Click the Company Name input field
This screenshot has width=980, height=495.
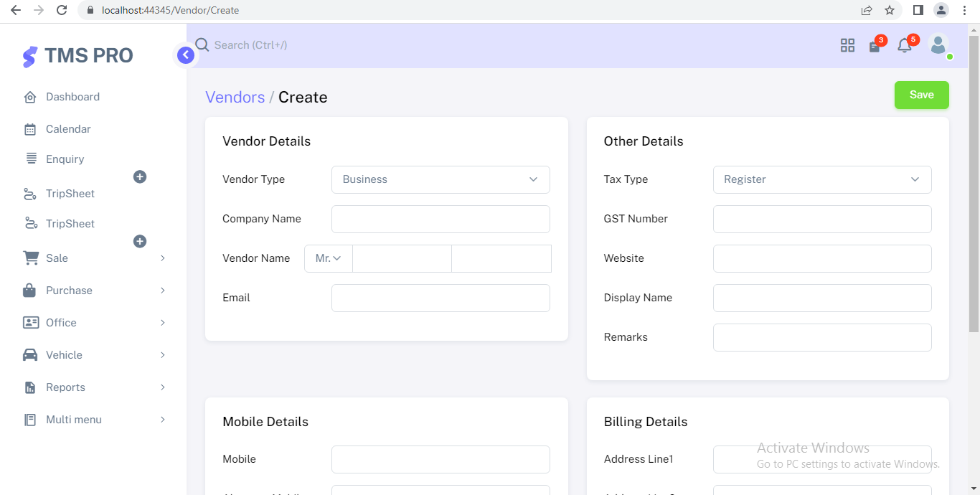tap(440, 219)
